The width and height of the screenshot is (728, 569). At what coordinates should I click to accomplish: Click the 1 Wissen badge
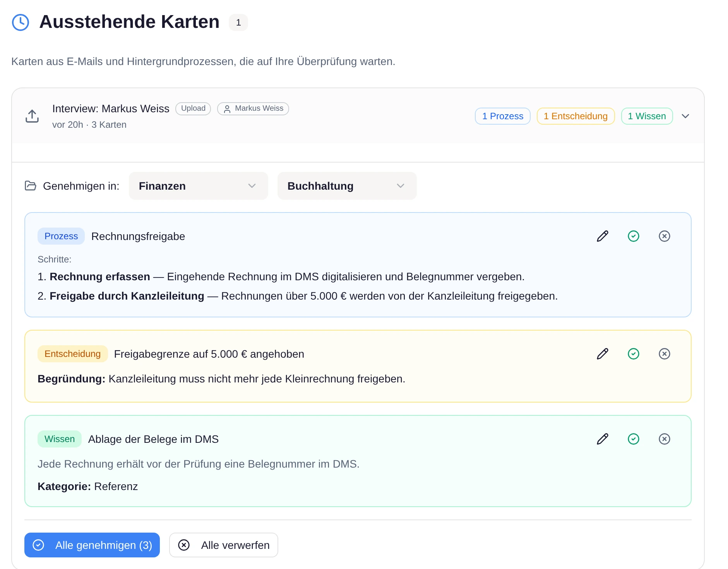(647, 116)
